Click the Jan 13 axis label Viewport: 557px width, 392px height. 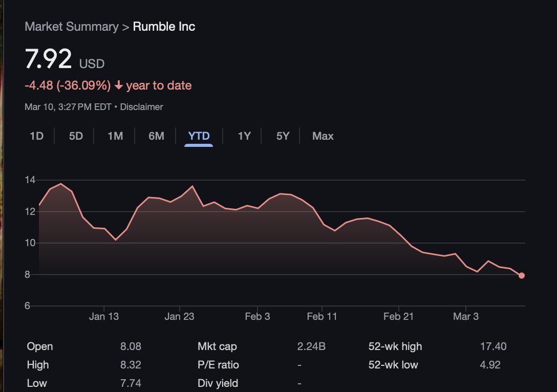point(104,316)
